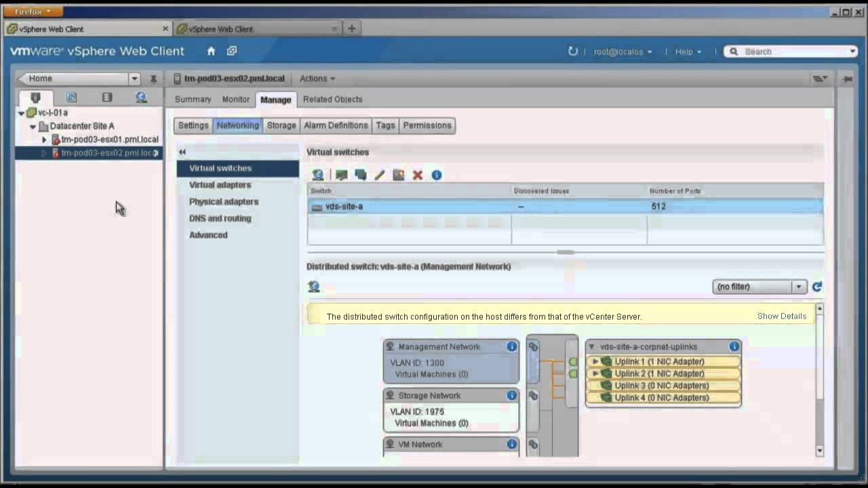Open the recent objects icon beside home
Image resolution: width=868 pixels, height=488 pixels.
coord(232,51)
